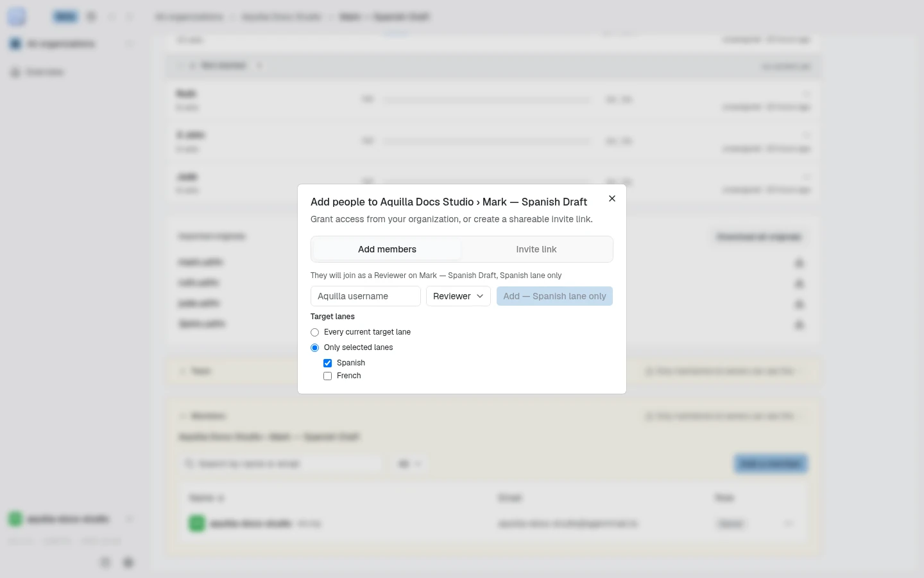The image size is (924, 578).
Task: Select Every current target lane radio
Action: coord(315,333)
